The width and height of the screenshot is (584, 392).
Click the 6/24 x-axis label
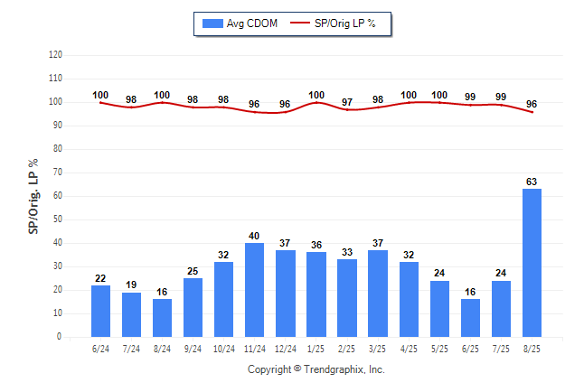click(x=100, y=349)
